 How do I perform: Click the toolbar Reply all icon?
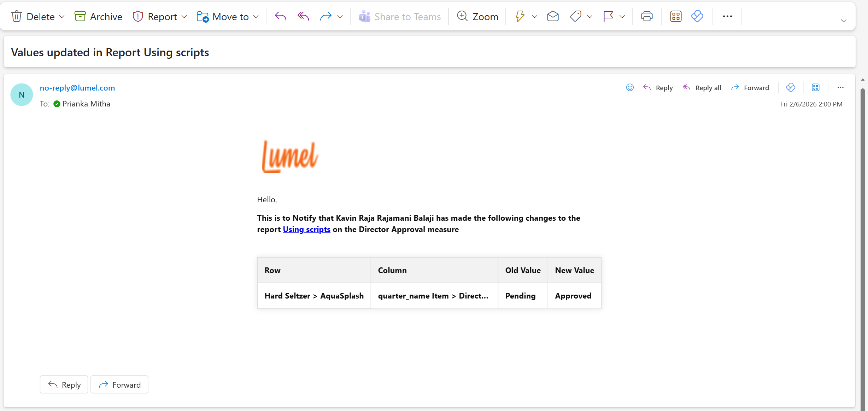click(x=303, y=17)
